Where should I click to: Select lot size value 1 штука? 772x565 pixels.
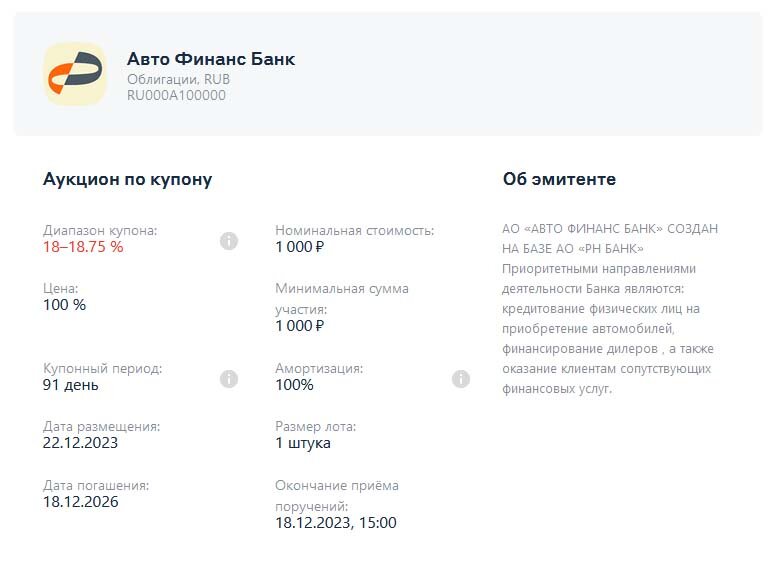coord(303,442)
